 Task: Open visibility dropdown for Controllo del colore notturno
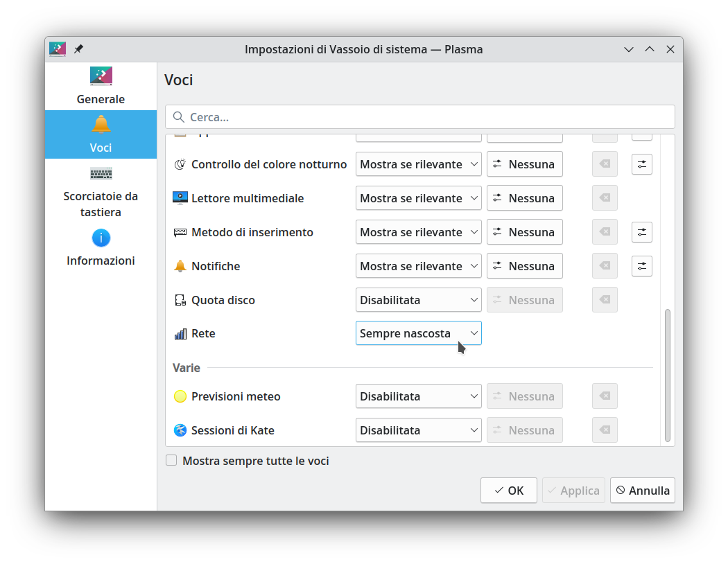pos(418,164)
